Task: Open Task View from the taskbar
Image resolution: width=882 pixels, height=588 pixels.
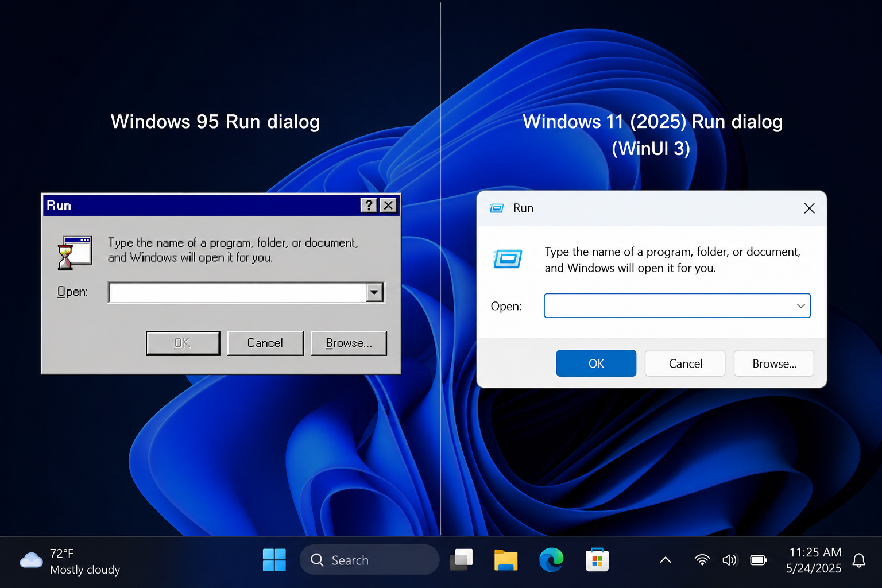Action: 461,560
